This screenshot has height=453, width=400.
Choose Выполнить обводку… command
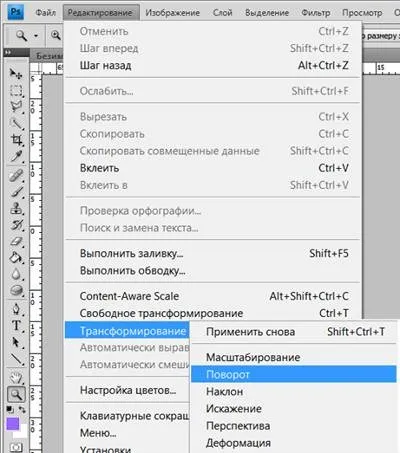213,271
